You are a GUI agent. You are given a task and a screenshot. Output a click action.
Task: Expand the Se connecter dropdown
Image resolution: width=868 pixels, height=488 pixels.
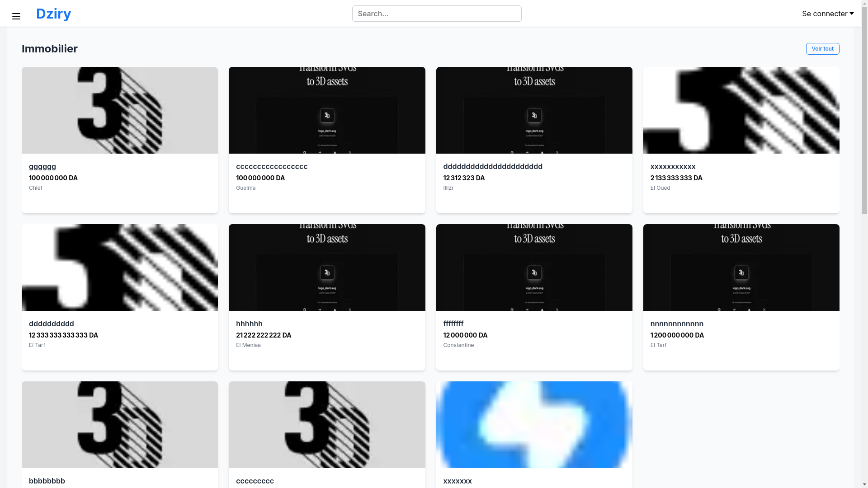coord(828,14)
